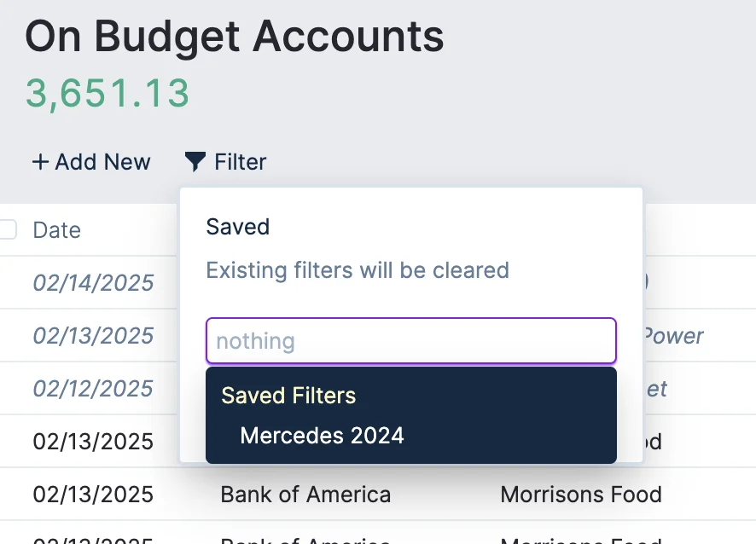Sort by the Date column header
Image resolution: width=756 pixels, height=544 pixels.
click(57, 230)
